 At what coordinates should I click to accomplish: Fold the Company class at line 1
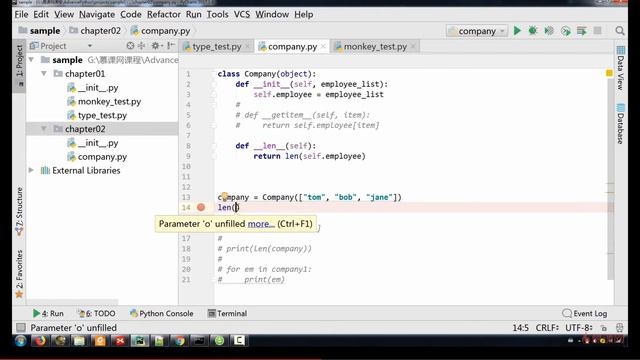click(214, 74)
